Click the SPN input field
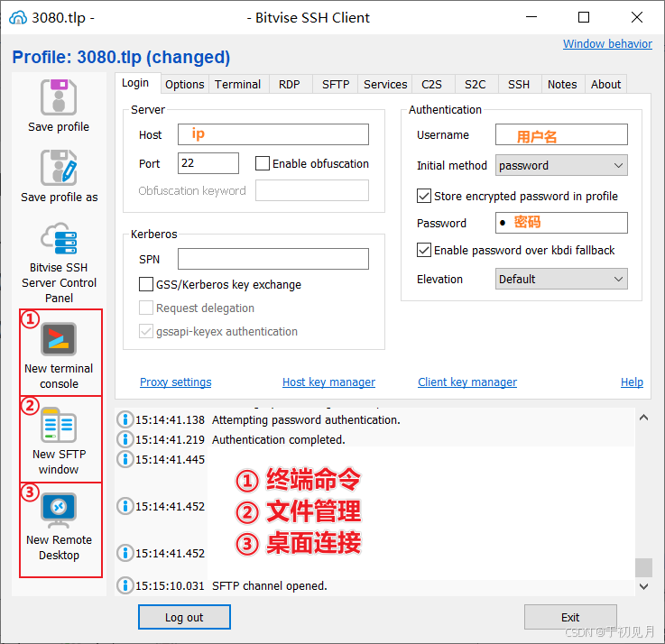The width and height of the screenshot is (665, 644). [x=273, y=259]
